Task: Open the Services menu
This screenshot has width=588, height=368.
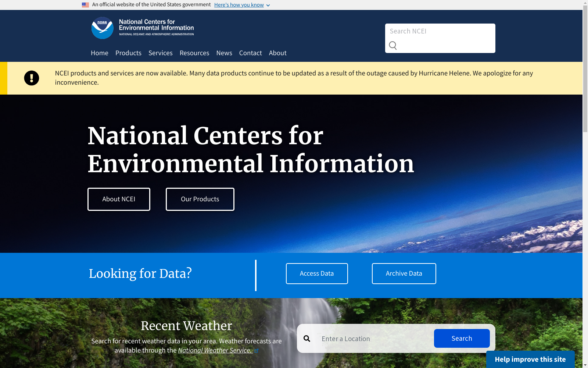Action: coord(161,53)
